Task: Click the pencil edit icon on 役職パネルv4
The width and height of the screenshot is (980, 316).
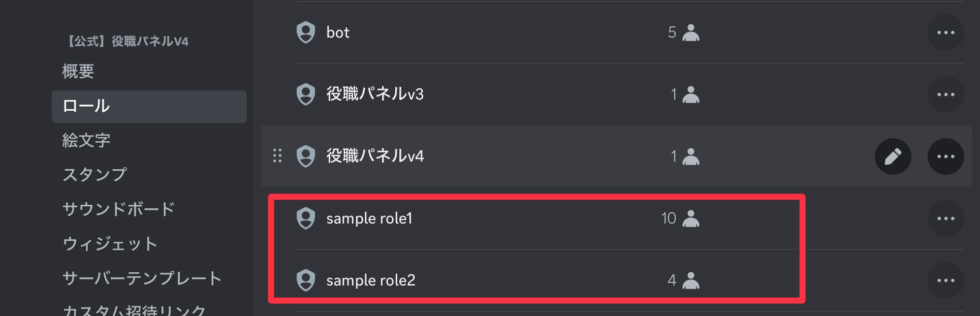Action: [893, 156]
